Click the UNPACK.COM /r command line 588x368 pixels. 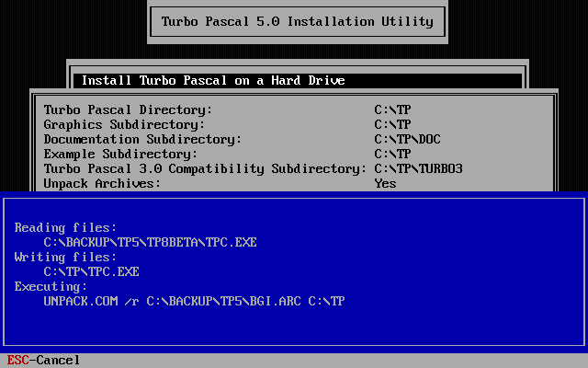point(194,301)
